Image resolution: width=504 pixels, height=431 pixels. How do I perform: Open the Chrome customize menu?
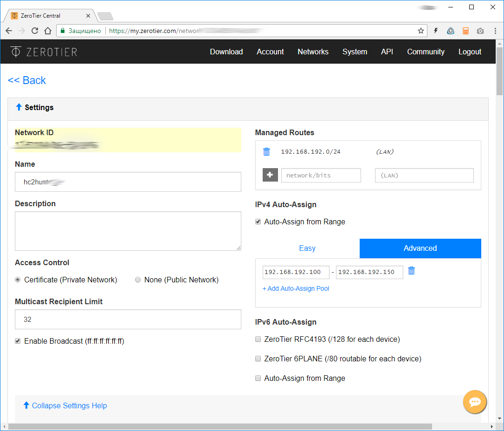pos(496,30)
